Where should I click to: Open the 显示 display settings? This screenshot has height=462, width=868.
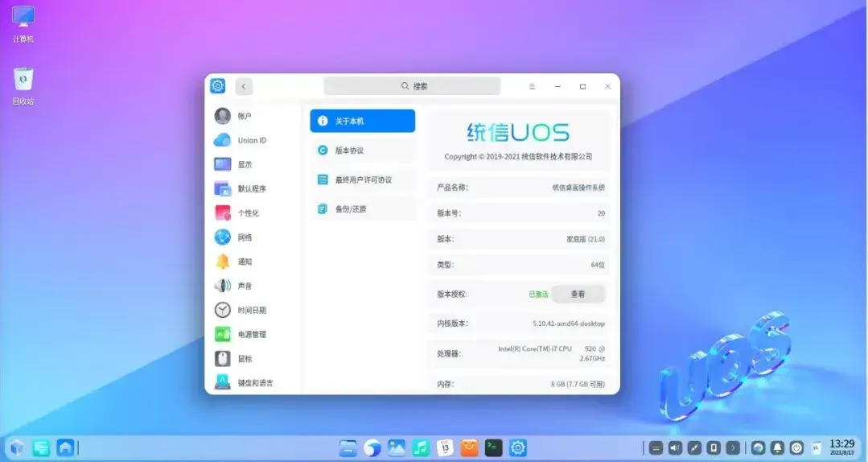(233, 164)
